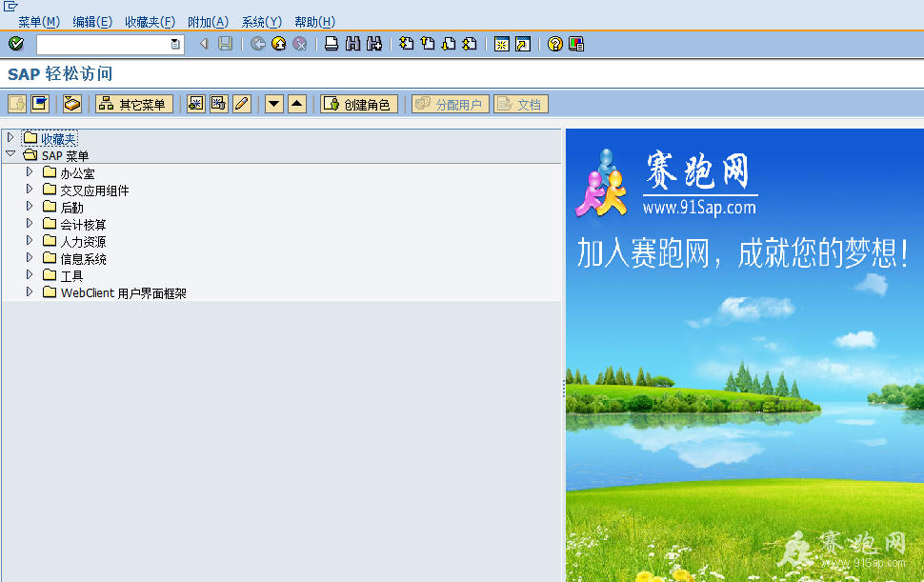Click the Print icon

331,44
